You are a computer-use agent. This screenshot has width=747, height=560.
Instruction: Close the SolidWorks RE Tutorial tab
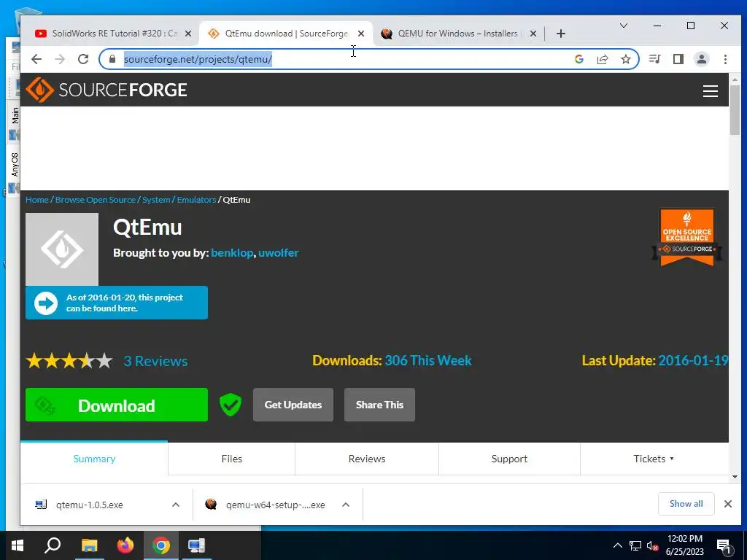click(x=188, y=34)
